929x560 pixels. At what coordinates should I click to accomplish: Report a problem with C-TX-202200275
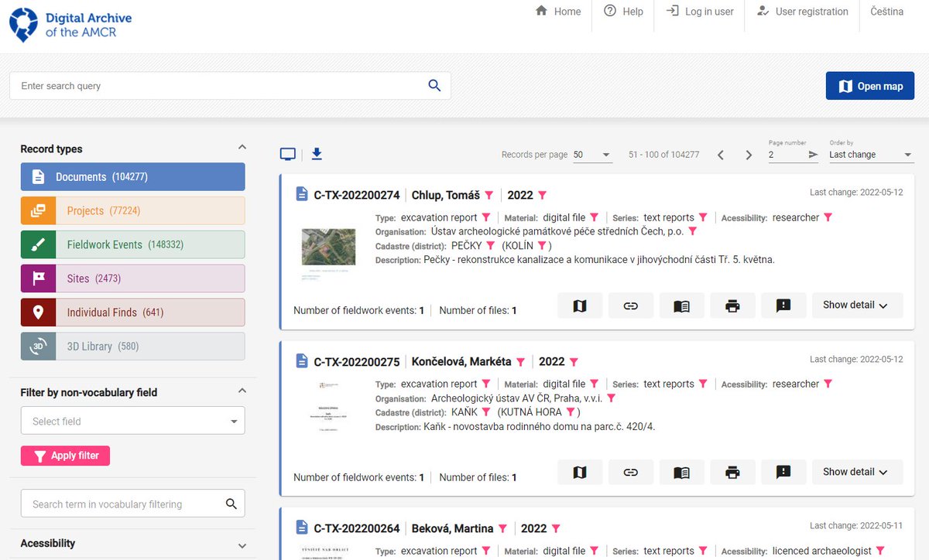tap(783, 472)
